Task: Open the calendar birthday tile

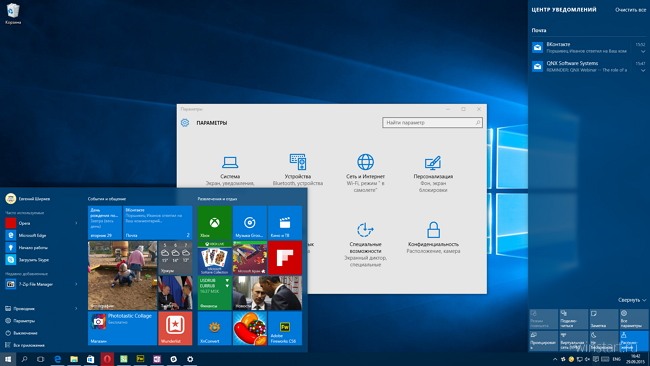Action: click(105, 223)
